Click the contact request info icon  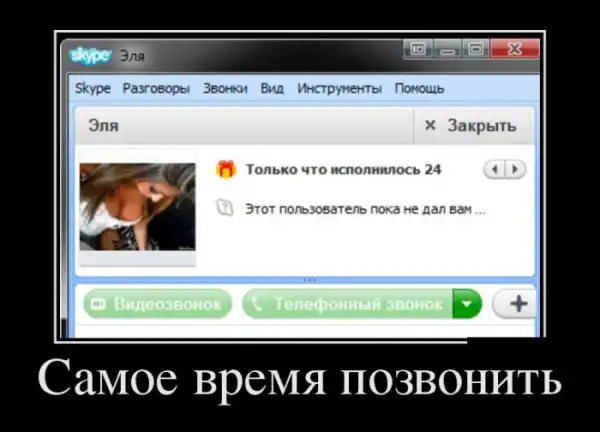[x=227, y=209]
